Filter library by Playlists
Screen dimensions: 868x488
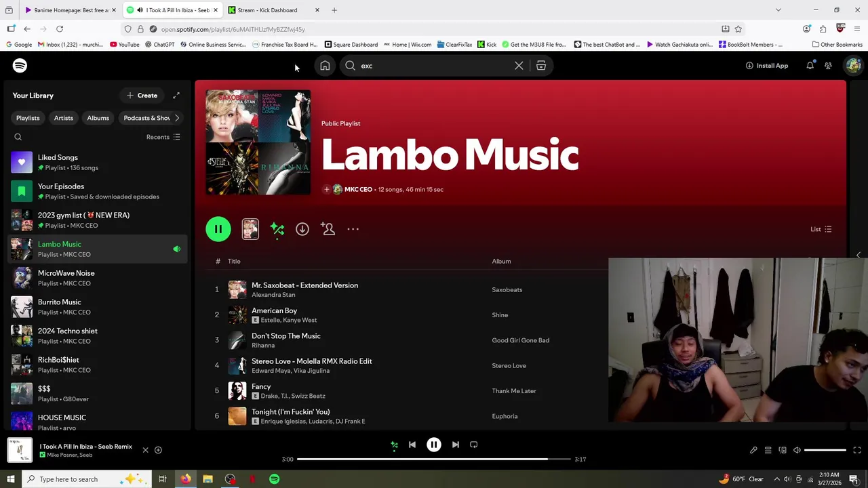[x=28, y=118]
